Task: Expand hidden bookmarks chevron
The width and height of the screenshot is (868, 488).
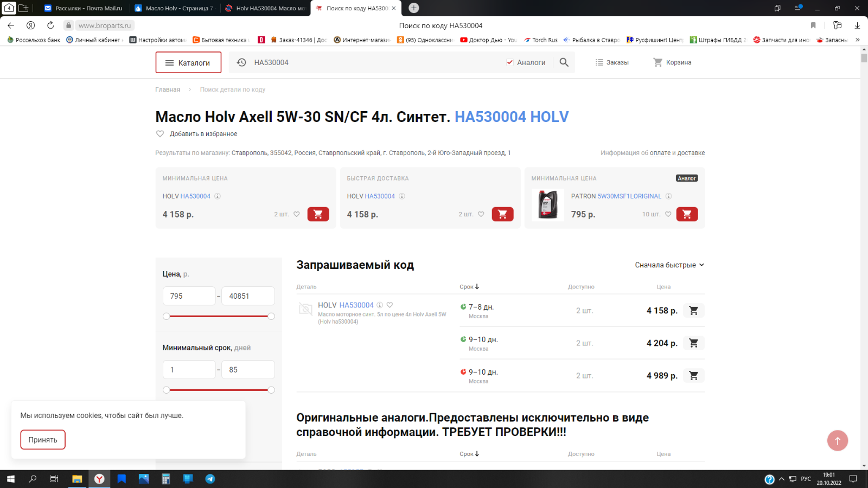Action: (x=858, y=40)
